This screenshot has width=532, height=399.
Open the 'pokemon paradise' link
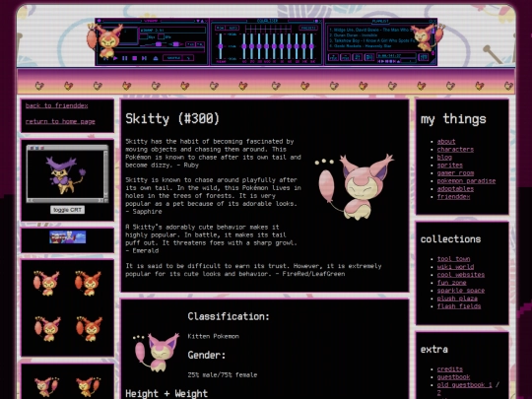coord(466,181)
